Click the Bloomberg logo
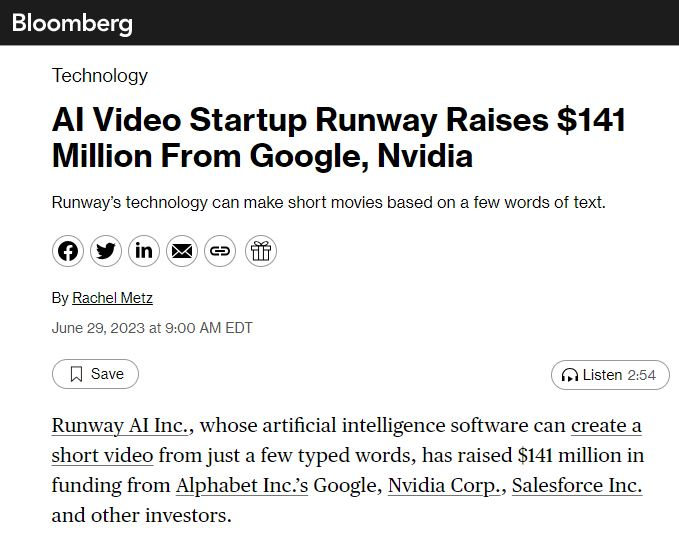Viewport: 679px width, 534px height. pos(72,22)
